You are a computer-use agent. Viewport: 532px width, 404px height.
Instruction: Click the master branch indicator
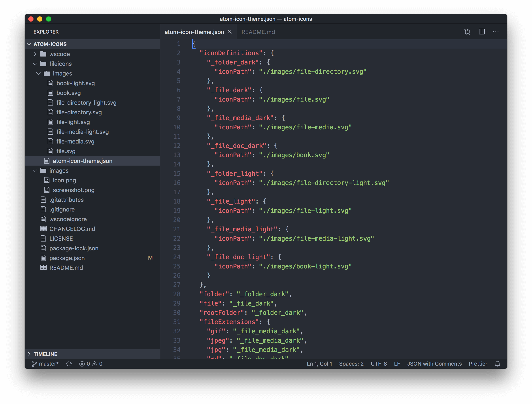[x=45, y=364]
